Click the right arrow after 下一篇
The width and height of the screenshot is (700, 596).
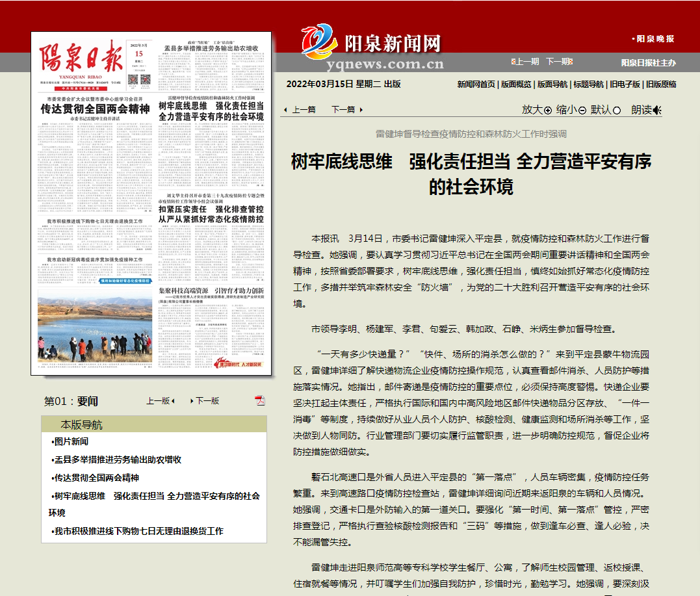(x=361, y=110)
